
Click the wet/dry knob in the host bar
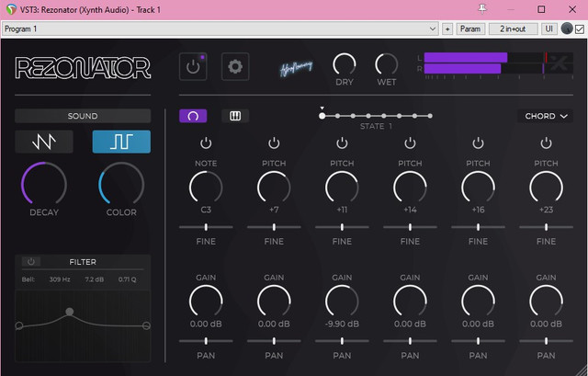pyautogui.click(x=567, y=28)
